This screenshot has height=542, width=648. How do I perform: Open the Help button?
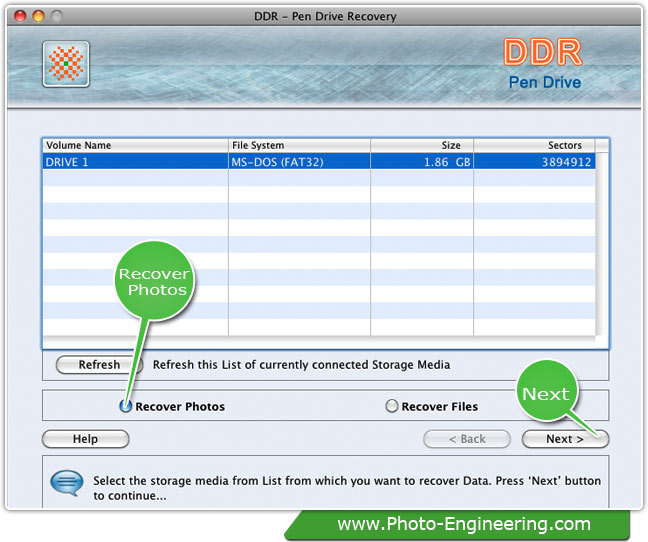pyautogui.click(x=86, y=439)
